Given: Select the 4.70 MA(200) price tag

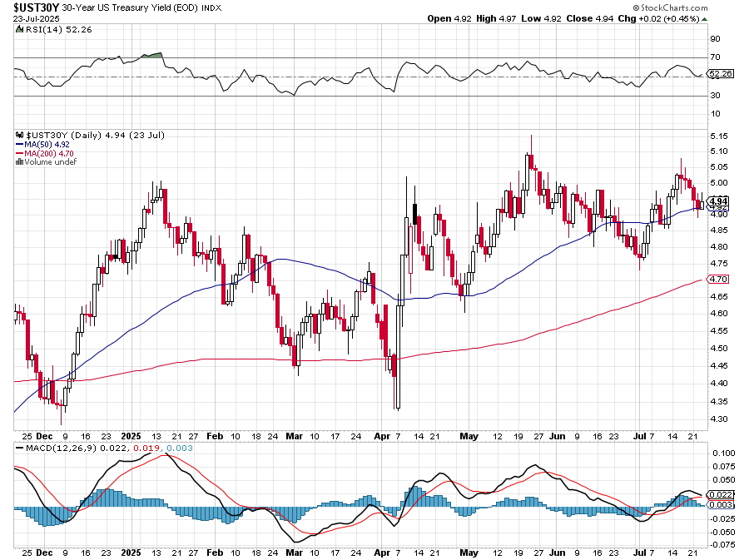Looking at the screenshot, I should point(719,280).
